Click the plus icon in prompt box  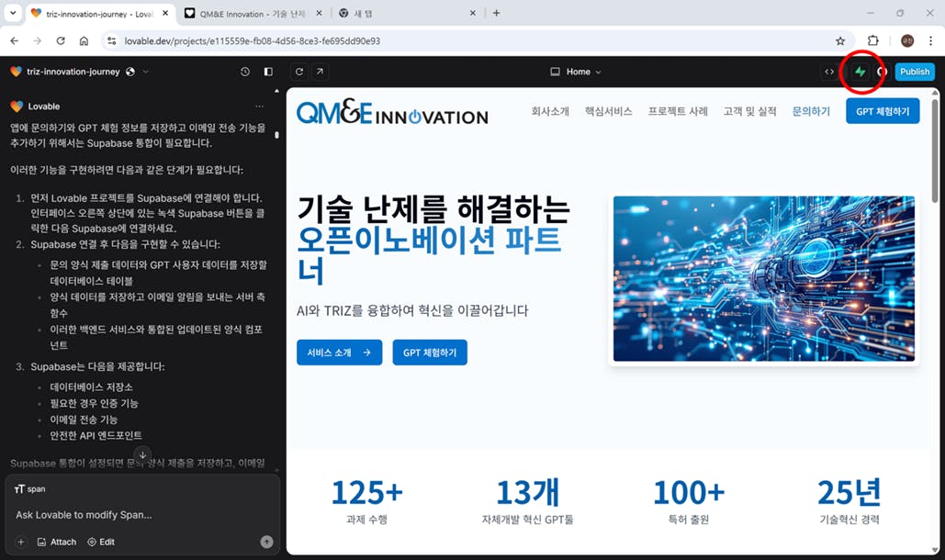pyautogui.click(x=21, y=542)
